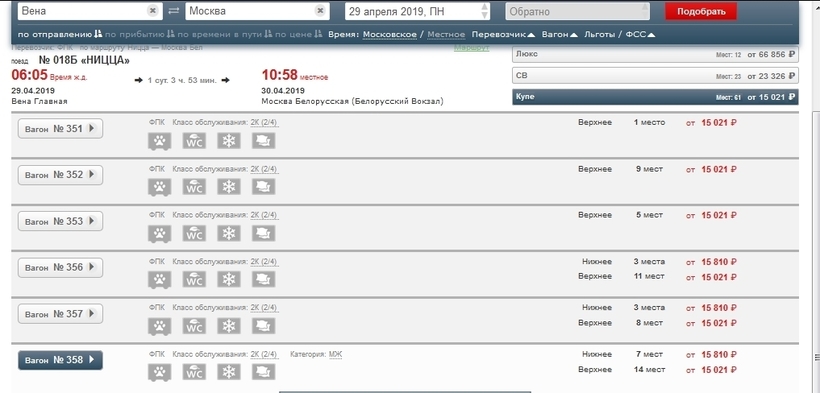Click the 9 мест text for wagon 352
The width and height of the screenshot is (820, 393).
(649, 169)
